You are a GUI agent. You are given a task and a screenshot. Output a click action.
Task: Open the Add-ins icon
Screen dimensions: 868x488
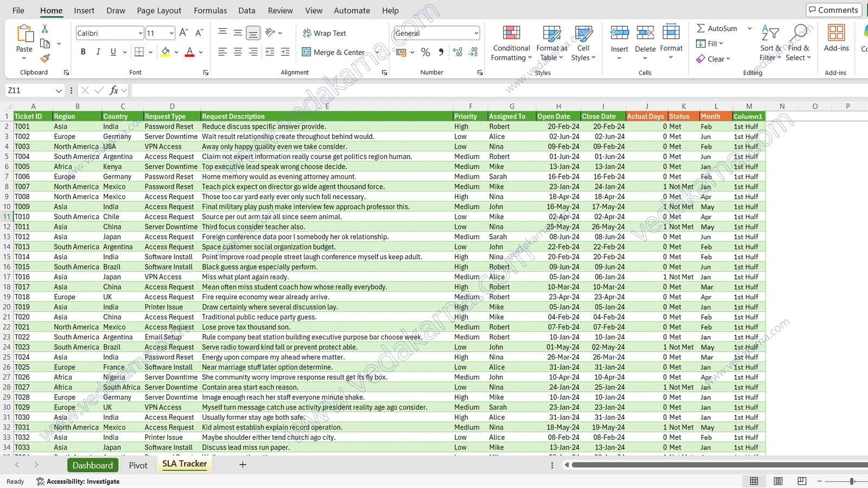(x=836, y=33)
